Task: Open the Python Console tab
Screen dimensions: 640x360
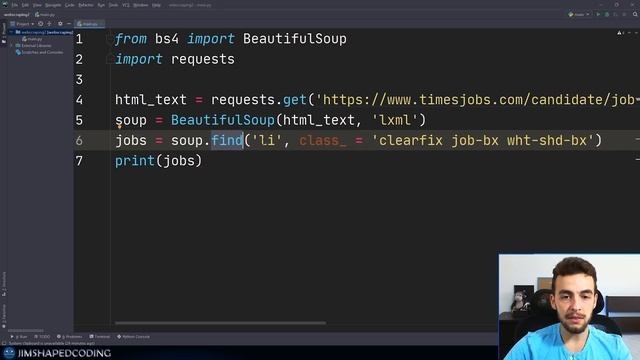Action: pos(133,337)
